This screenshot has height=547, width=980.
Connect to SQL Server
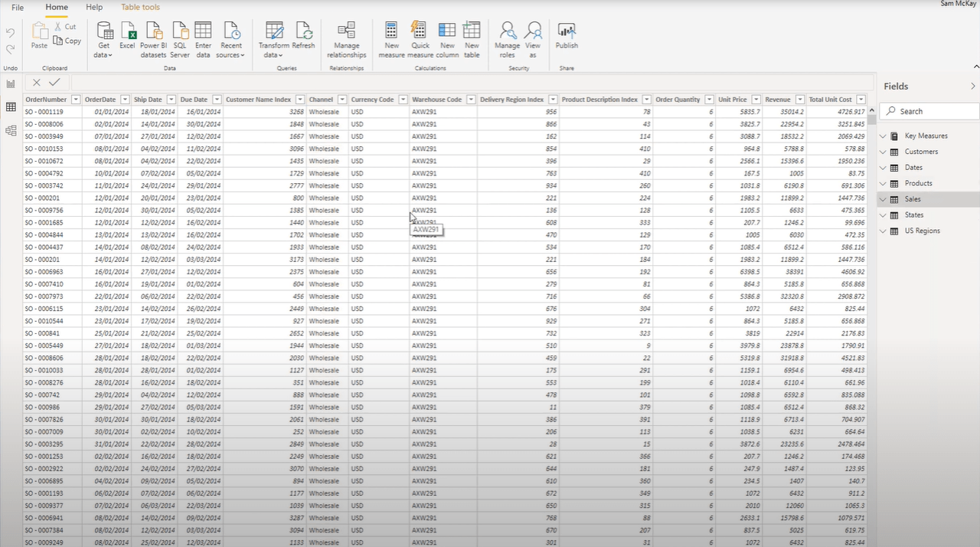180,40
